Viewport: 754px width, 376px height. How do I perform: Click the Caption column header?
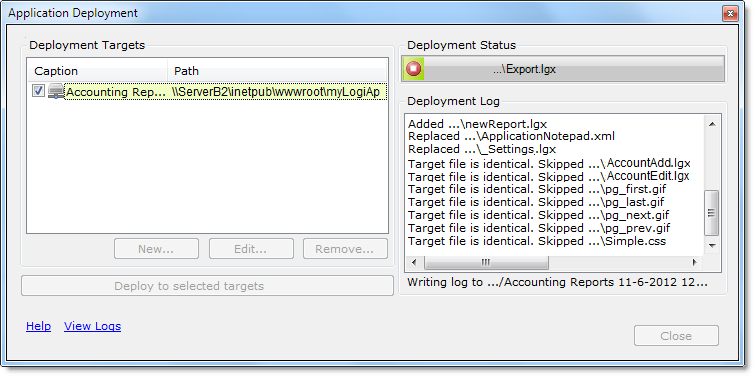click(97, 71)
